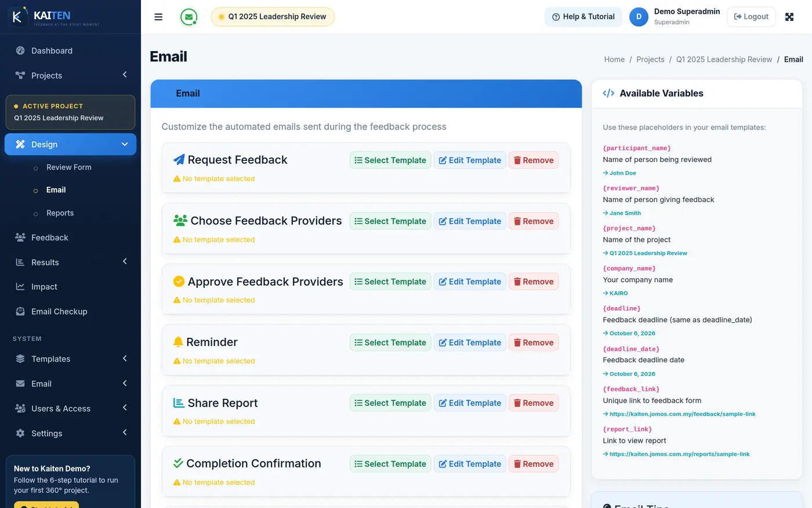Click the Choose Feedback Providers people icon
This screenshot has width=812, height=508.
(180, 221)
